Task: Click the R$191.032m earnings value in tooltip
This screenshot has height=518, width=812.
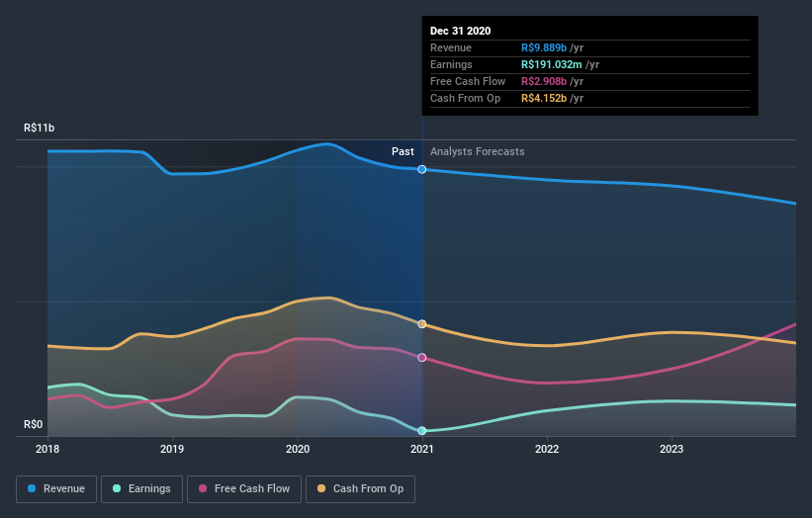Action: point(552,64)
